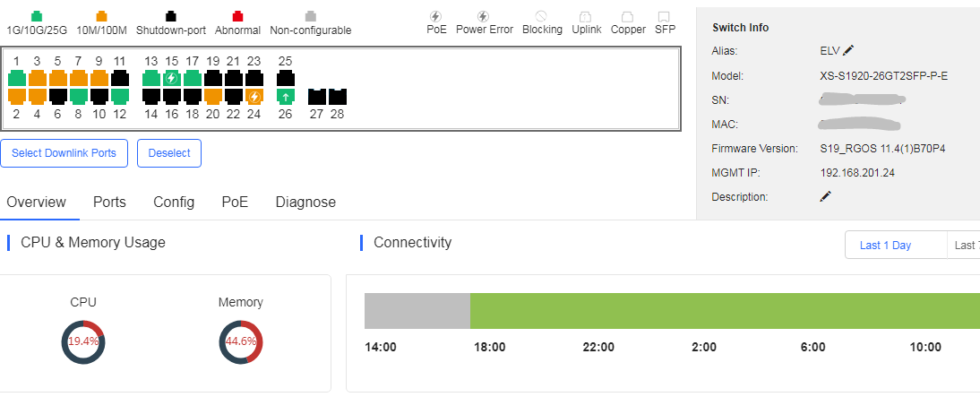Select green port 1 icon

(x=17, y=78)
